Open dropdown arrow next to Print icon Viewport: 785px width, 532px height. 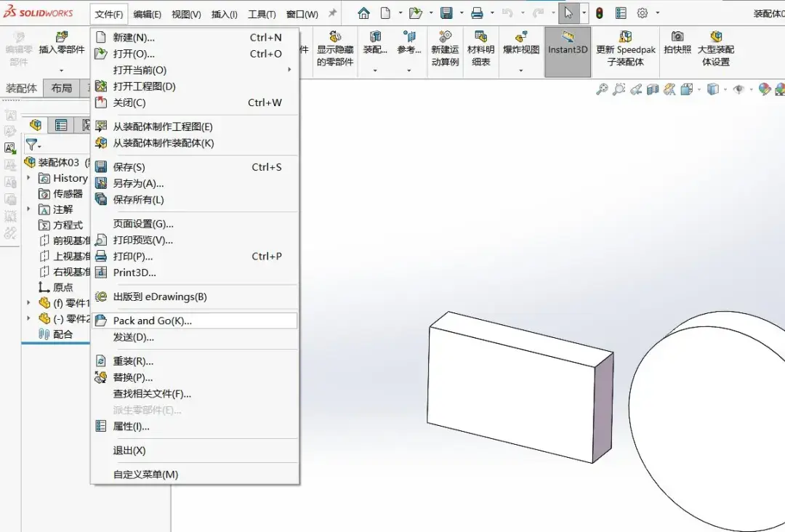[x=492, y=13]
